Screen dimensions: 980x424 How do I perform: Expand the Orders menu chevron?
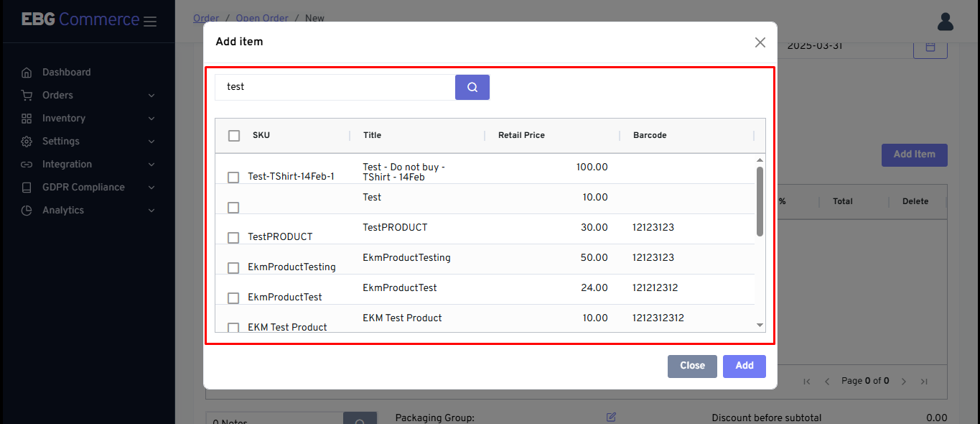[x=151, y=96]
